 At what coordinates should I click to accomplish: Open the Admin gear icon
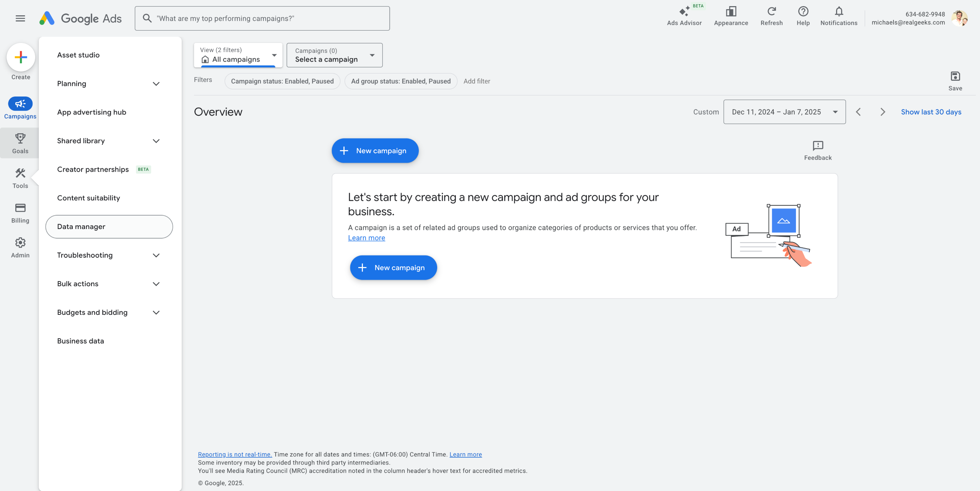point(20,243)
